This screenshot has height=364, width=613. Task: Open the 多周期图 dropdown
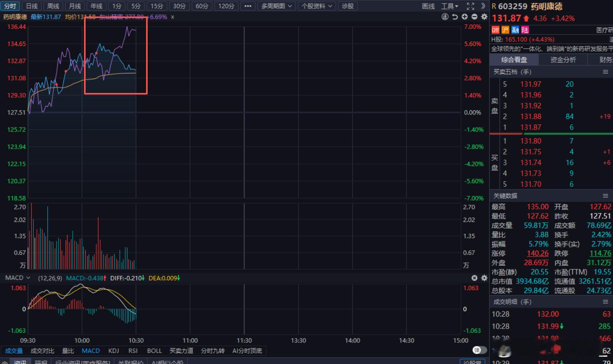pyautogui.click(x=277, y=6)
